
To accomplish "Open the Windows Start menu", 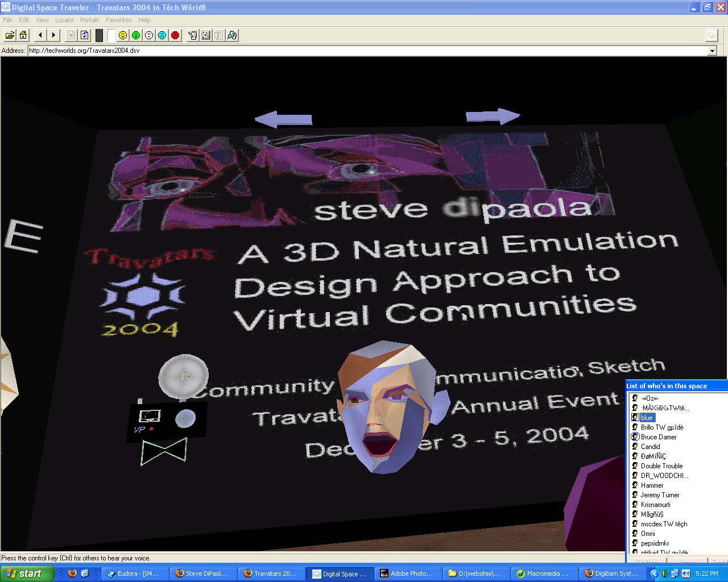I will (27, 573).
